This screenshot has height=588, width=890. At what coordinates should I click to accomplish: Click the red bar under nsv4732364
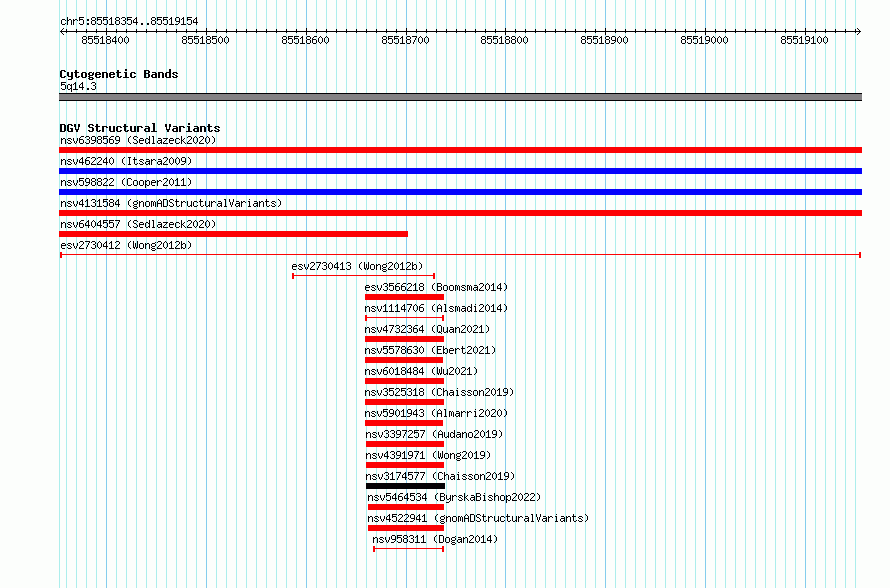point(404,339)
